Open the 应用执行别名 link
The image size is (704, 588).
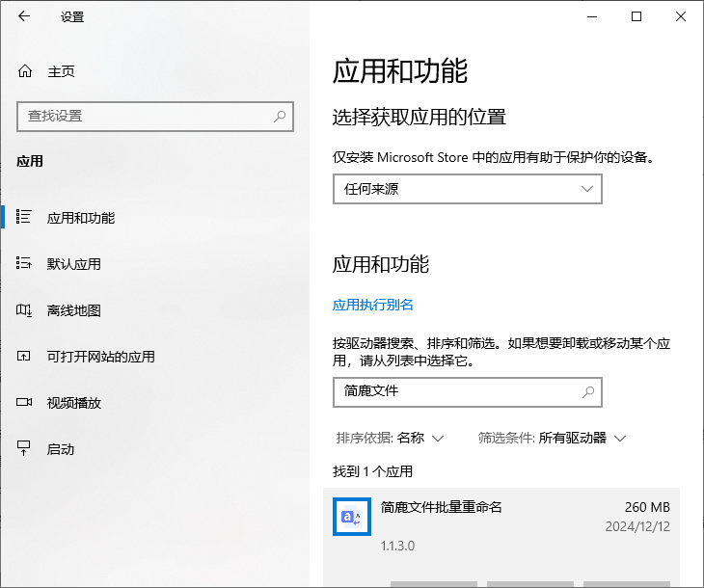(372, 305)
